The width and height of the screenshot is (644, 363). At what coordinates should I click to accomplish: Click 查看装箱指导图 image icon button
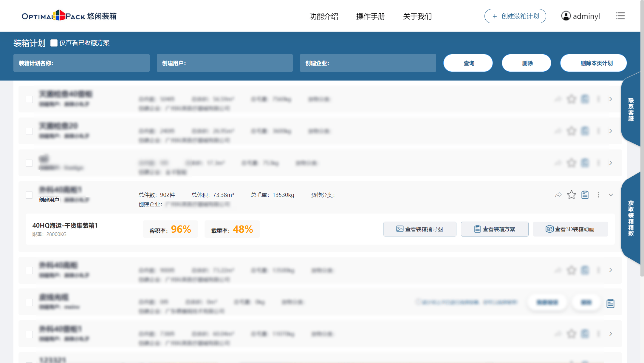click(x=400, y=229)
